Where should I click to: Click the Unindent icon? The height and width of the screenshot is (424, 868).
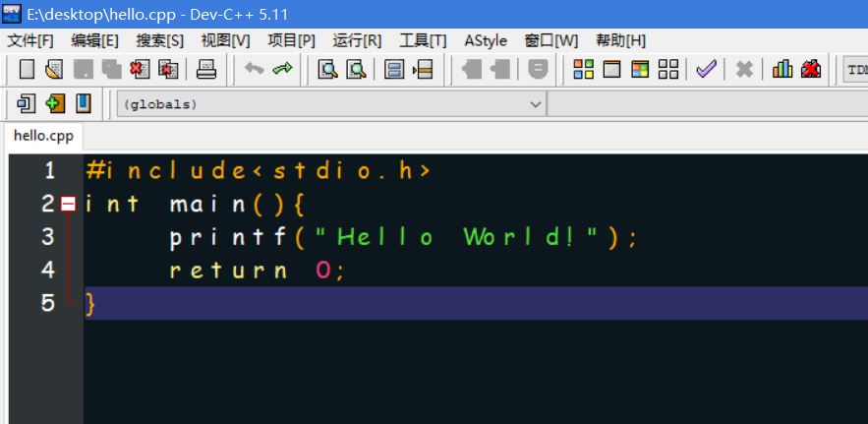(x=500, y=70)
